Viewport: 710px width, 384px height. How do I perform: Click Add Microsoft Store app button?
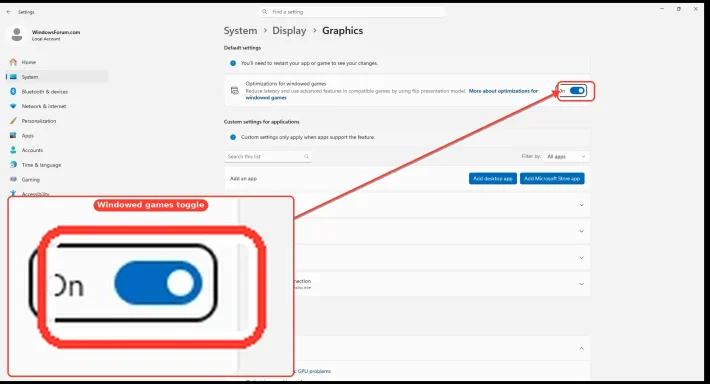[x=552, y=178]
